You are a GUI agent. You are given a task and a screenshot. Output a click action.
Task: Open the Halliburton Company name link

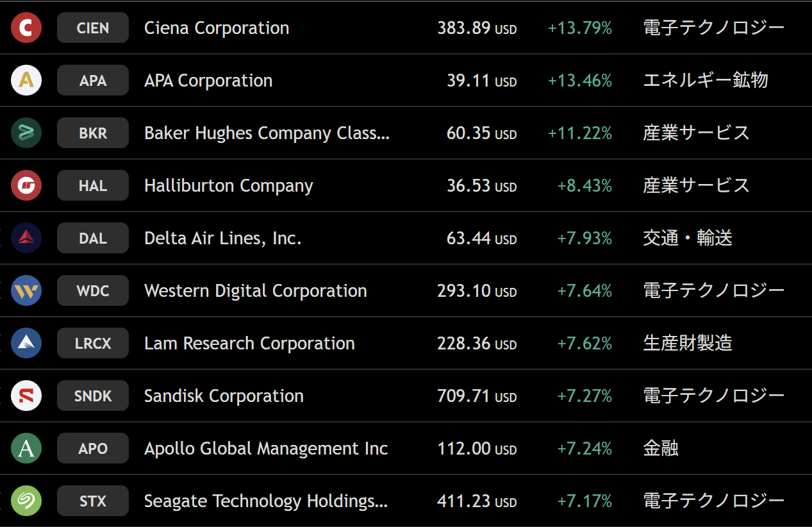tap(229, 186)
